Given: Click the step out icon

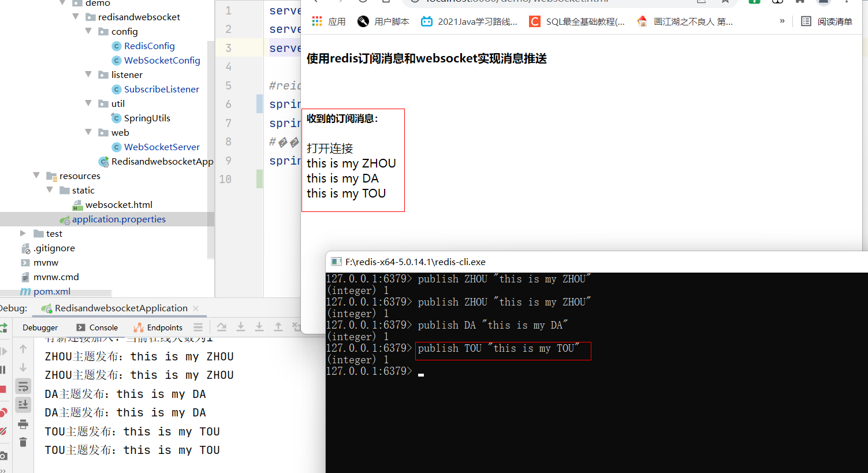Looking at the screenshot, I should click(278, 327).
